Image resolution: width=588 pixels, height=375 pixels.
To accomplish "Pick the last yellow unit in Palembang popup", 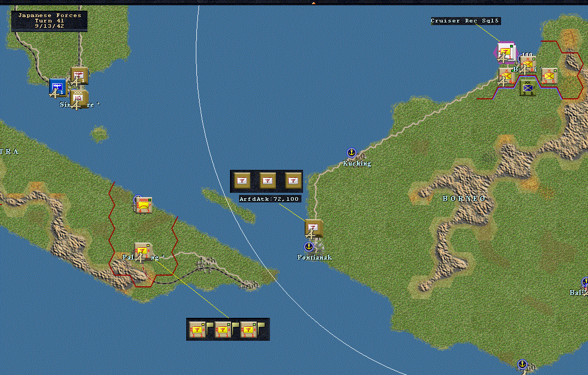I will (x=248, y=330).
